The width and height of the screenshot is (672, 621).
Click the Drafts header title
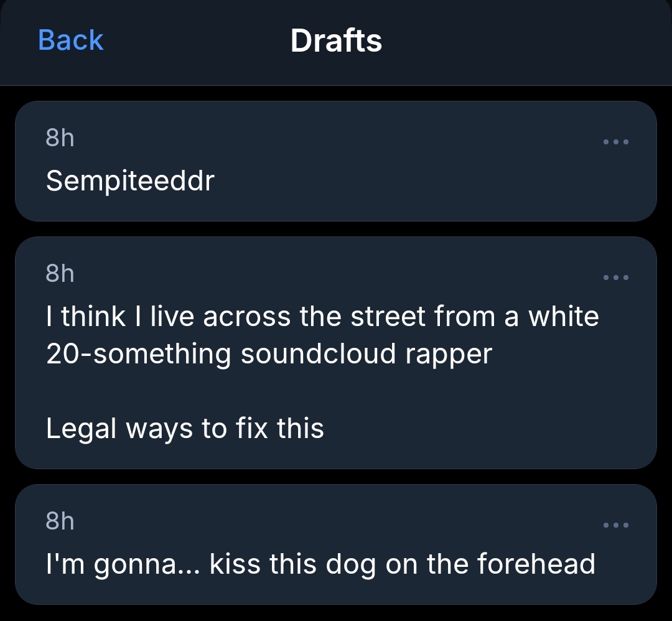336,40
